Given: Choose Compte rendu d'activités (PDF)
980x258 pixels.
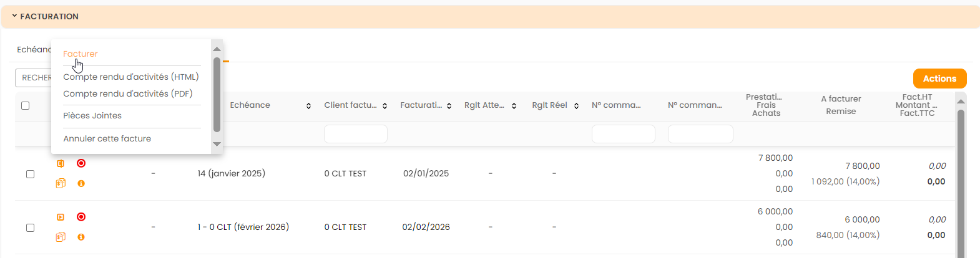Looking at the screenshot, I should click(x=128, y=94).
